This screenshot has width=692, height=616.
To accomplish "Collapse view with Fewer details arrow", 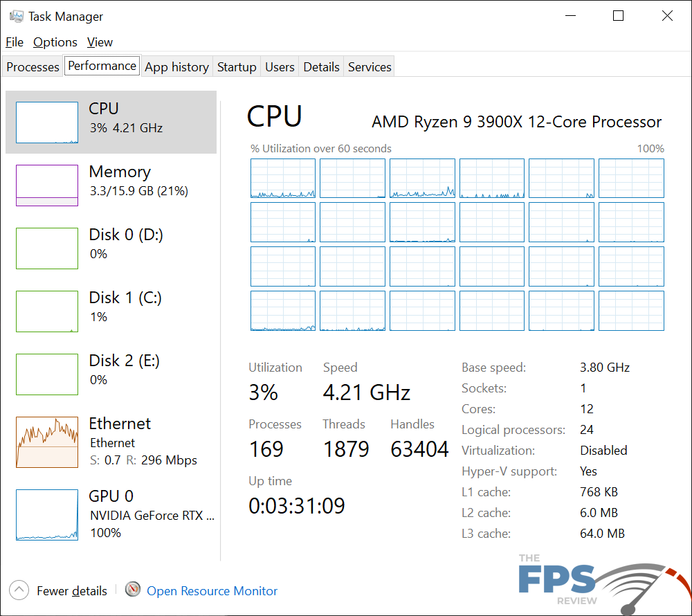I will [19, 590].
